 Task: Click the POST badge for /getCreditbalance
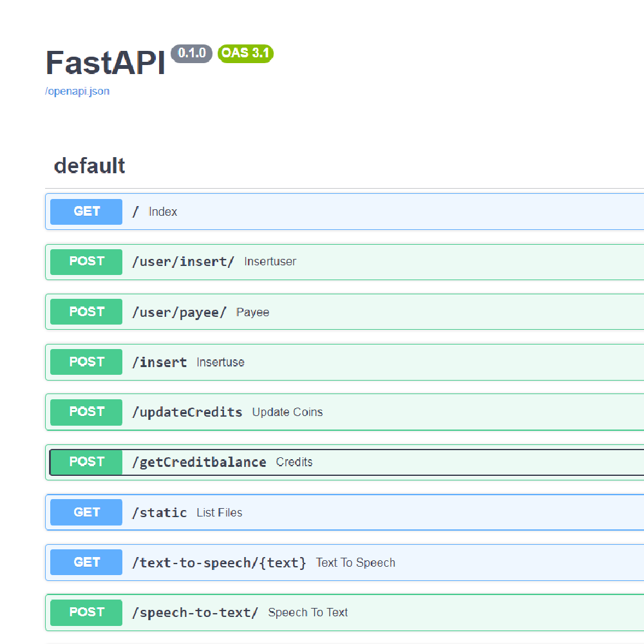[x=86, y=462]
